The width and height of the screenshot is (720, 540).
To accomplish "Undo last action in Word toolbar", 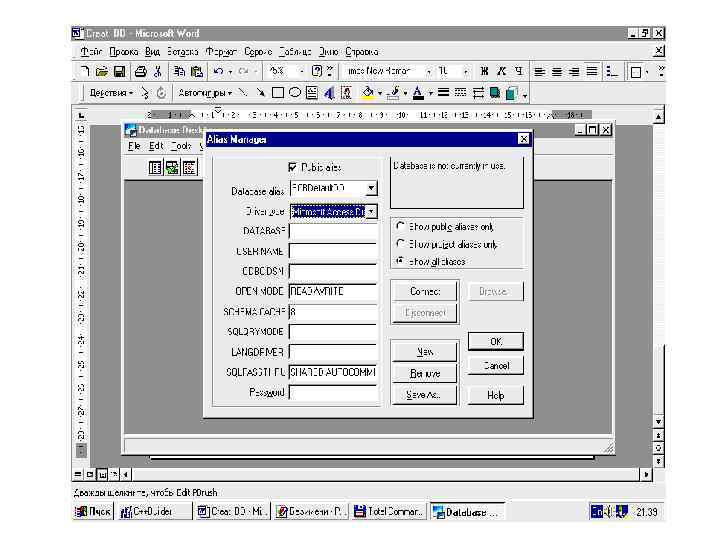I will [x=218, y=71].
